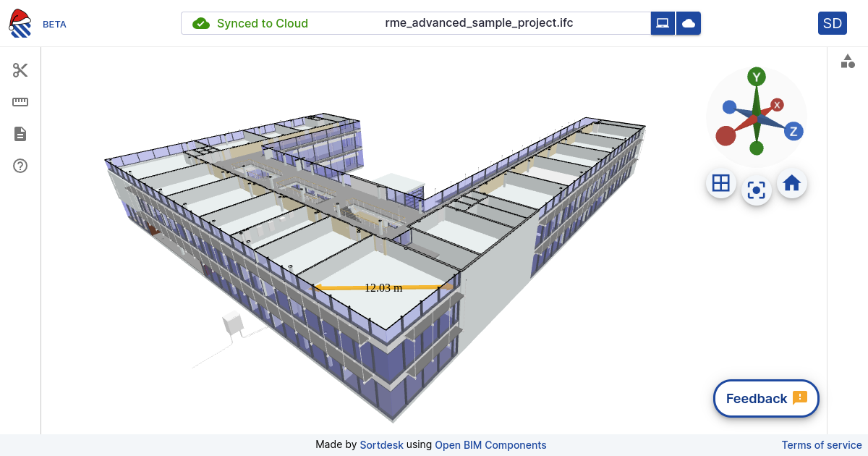Viewport: 868px width, 456px height.
Task: Click the blue Z axis on gizmo
Action: click(793, 131)
